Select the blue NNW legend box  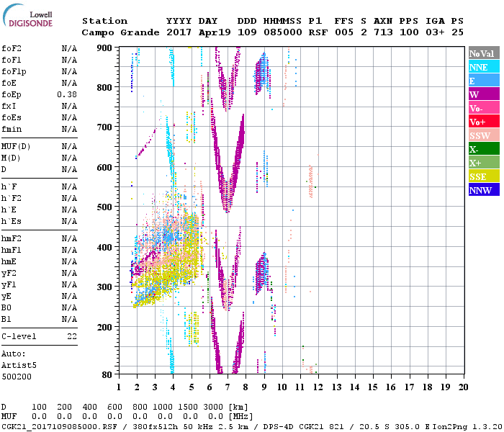click(482, 191)
